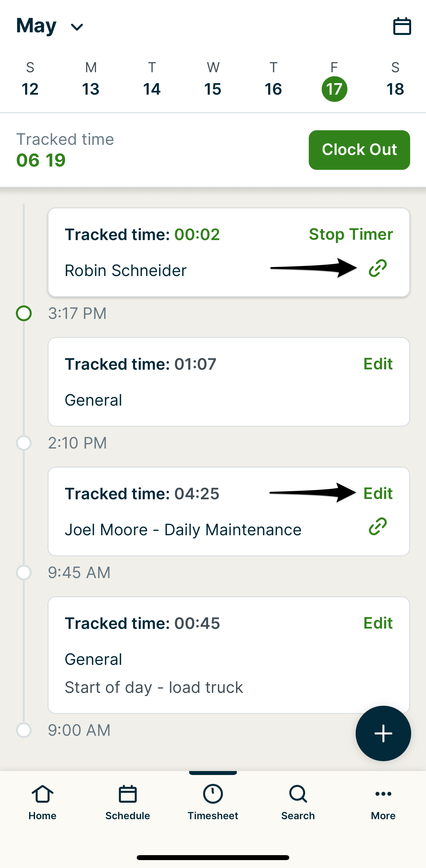Tap the link icon on Joel Moore entry

[x=377, y=526]
